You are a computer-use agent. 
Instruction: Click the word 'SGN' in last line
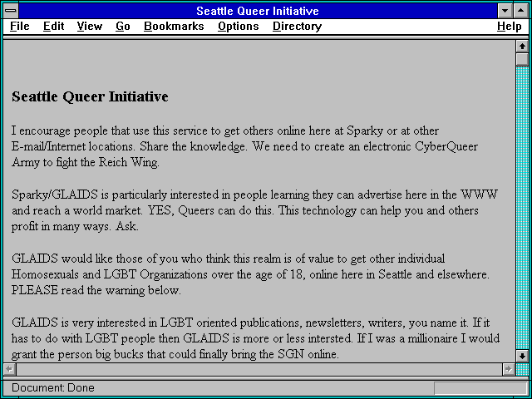291,355
